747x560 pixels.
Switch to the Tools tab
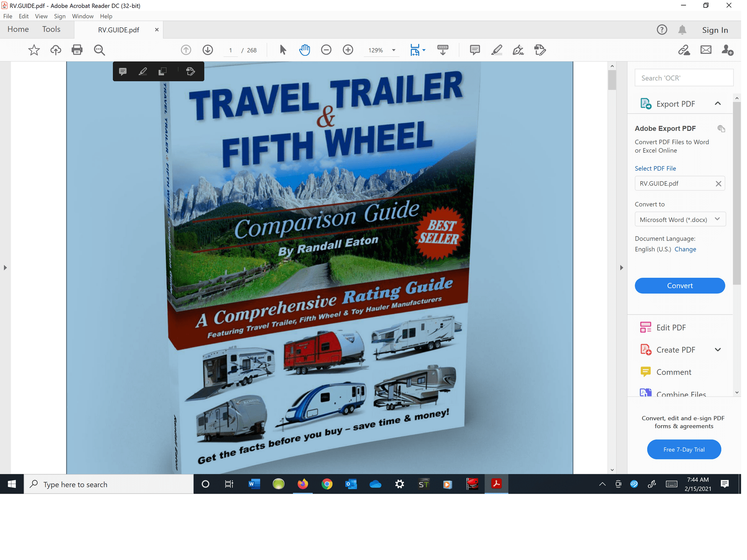click(52, 29)
